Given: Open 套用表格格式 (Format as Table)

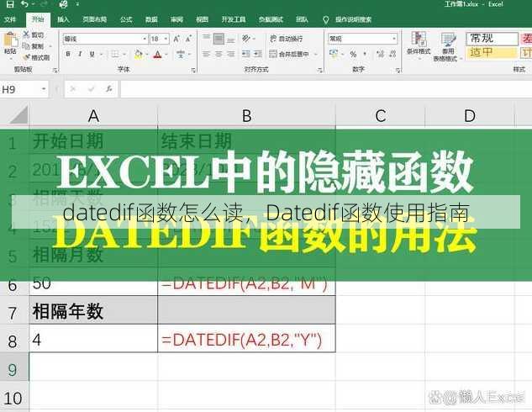Looking at the screenshot, I should click(x=448, y=47).
